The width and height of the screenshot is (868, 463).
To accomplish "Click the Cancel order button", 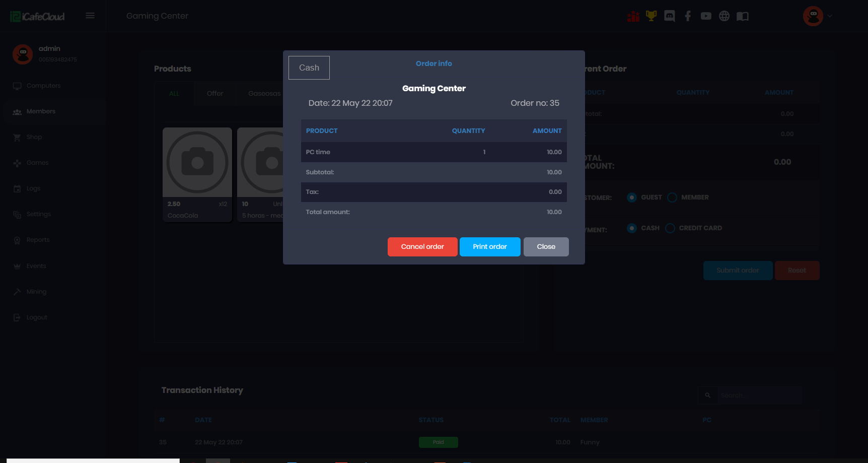I will pos(422,247).
